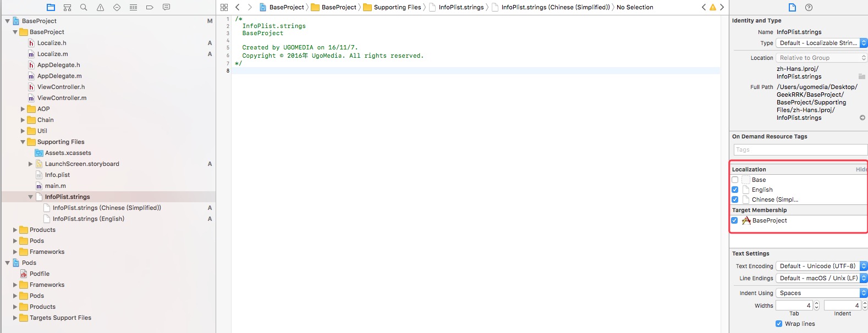Toggle the Wrap lines checkbox
Screen dimensions: 868x333
pyautogui.click(x=779, y=324)
